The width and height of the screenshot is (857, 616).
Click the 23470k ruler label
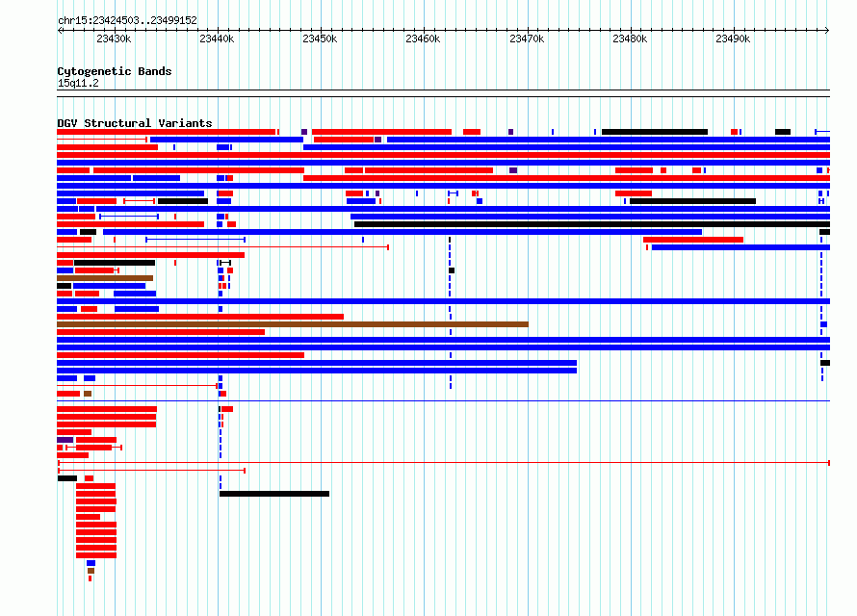coord(527,38)
